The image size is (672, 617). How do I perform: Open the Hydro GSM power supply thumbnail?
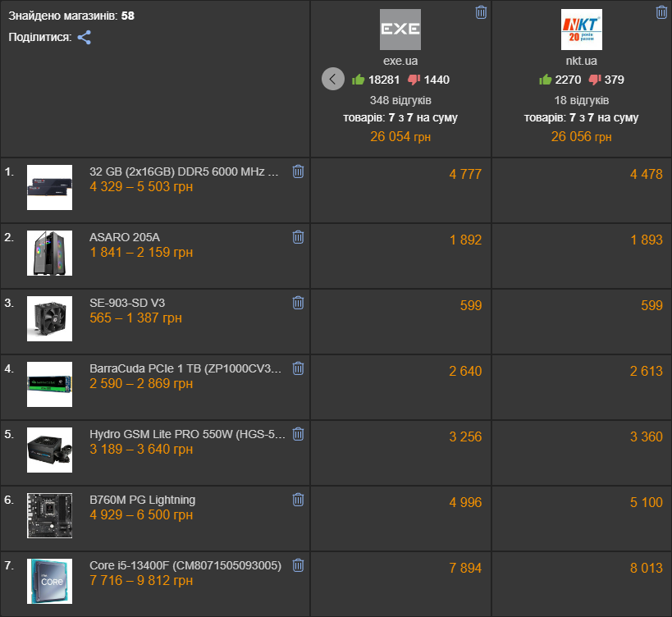point(50,450)
